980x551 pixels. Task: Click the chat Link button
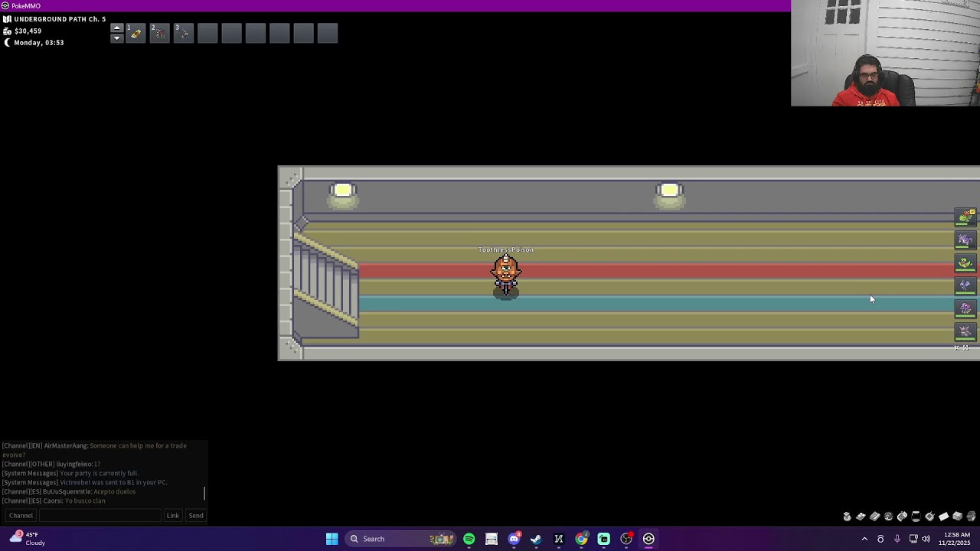(173, 516)
